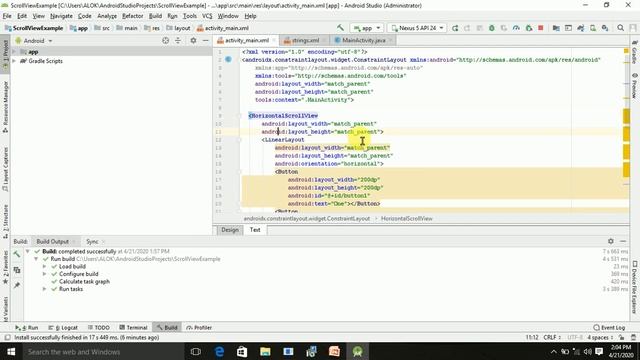Click the ConstraintLayout breadcrumb
640x360 pixels.
307,218
